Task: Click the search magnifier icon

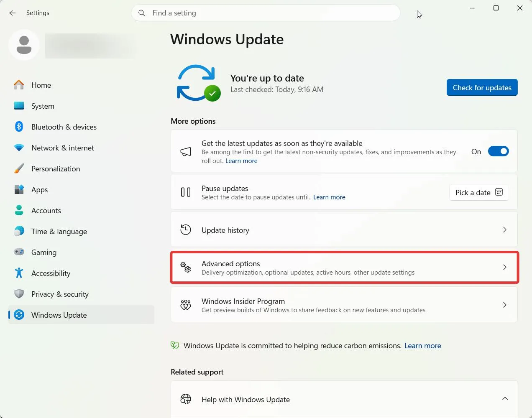Action: pos(142,13)
